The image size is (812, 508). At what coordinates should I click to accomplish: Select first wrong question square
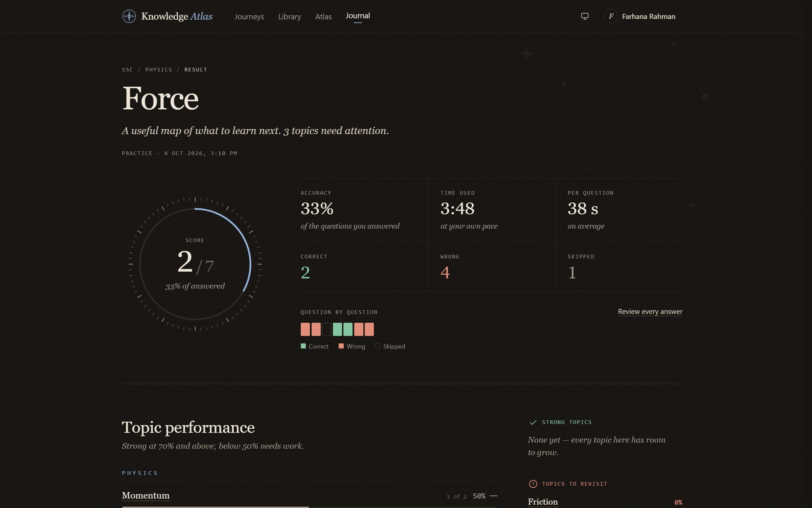pos(305,329)
